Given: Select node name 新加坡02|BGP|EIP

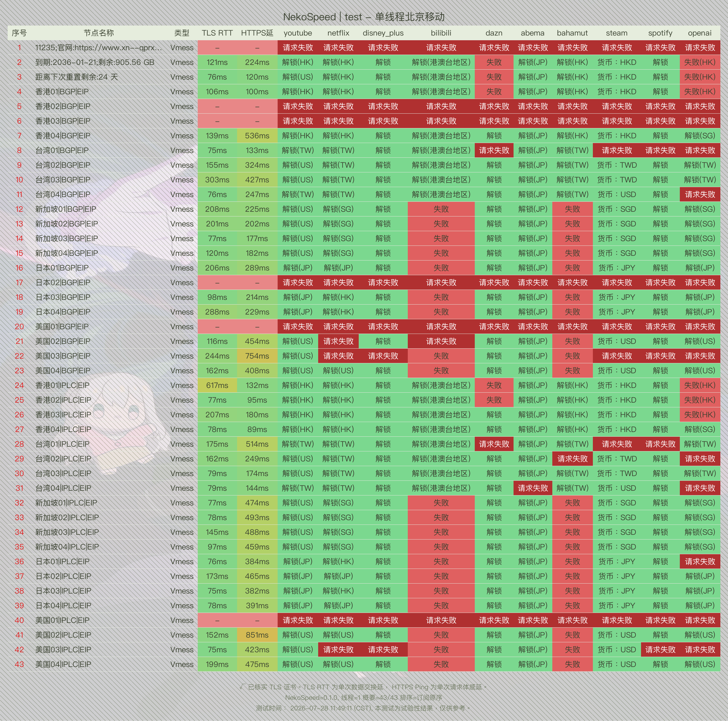Looking at the screenshot, I should tap(67, 224).
